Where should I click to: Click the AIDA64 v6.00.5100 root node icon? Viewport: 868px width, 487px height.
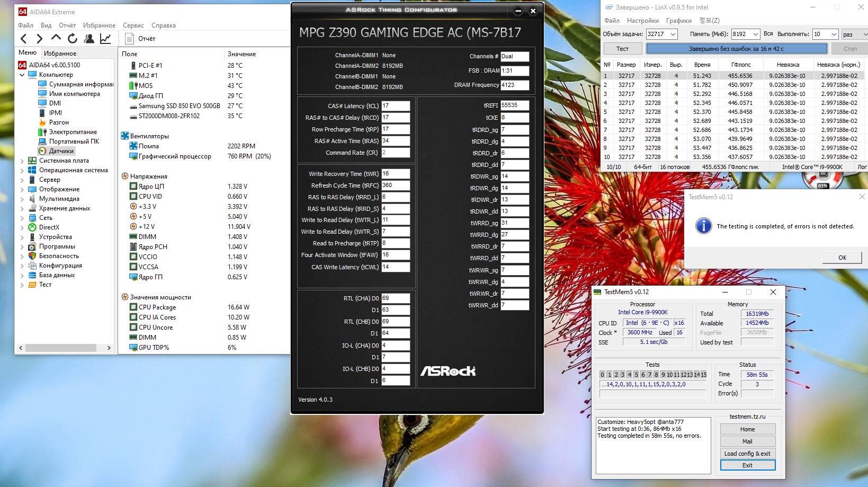pos(22,65)
